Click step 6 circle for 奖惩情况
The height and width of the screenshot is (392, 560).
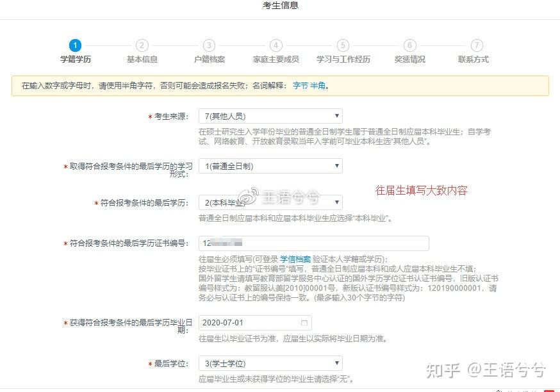409,45
